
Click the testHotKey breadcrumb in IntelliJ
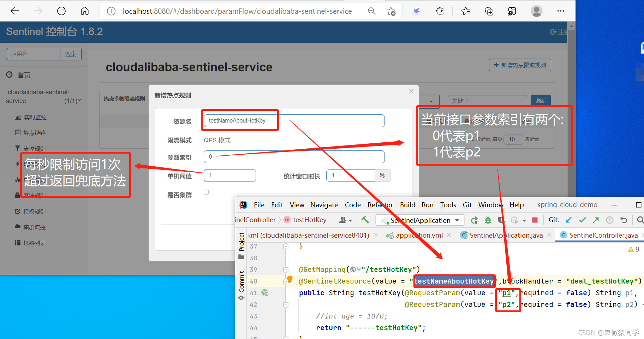pos(310,220)
